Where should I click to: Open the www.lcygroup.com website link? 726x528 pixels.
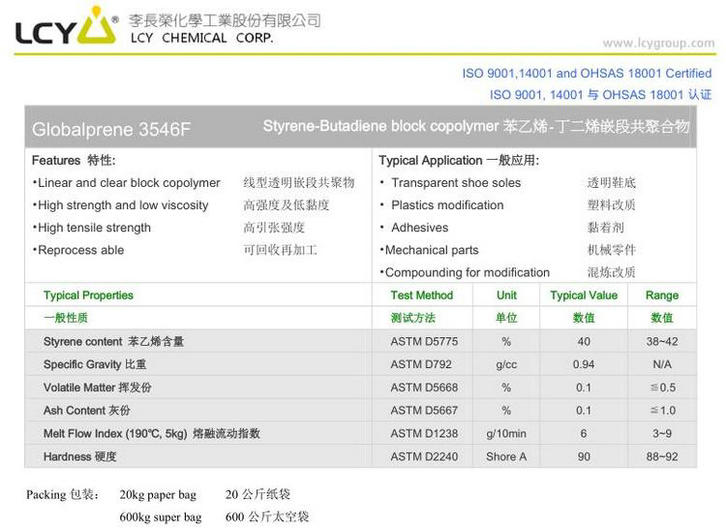(659, 43)
